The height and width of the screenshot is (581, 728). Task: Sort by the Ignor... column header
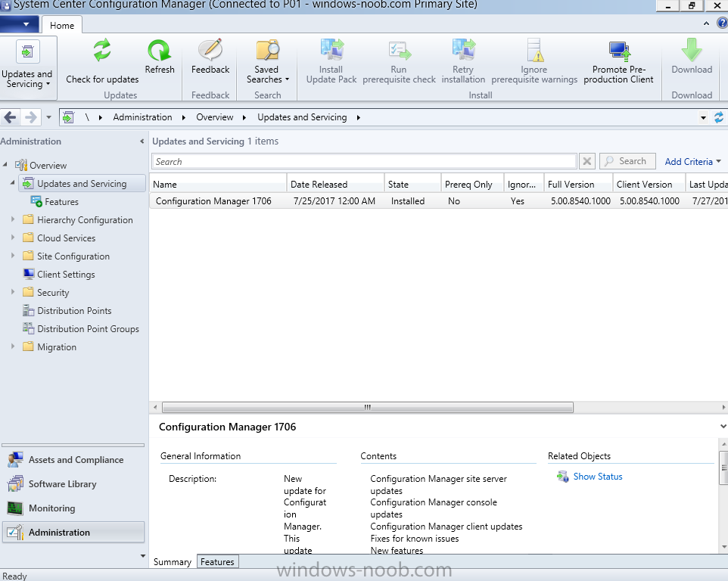coord(524,185)
